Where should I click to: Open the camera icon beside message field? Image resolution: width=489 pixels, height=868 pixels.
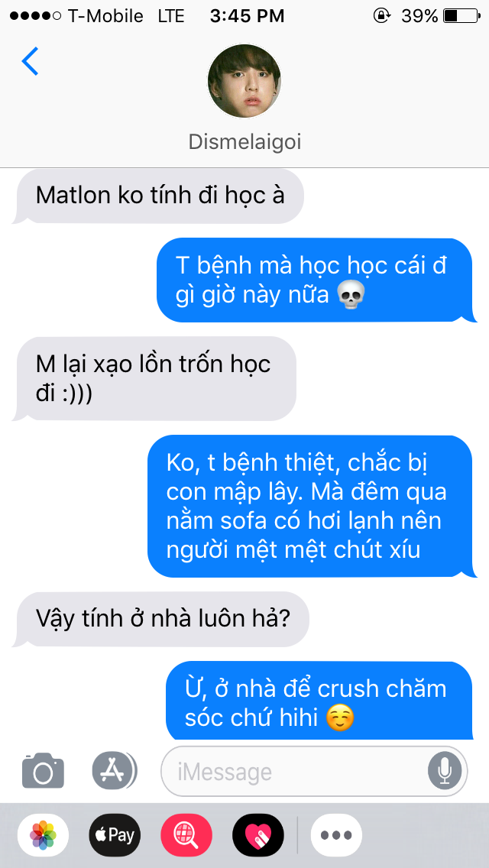pyautogui.click(x=44, y=770)
